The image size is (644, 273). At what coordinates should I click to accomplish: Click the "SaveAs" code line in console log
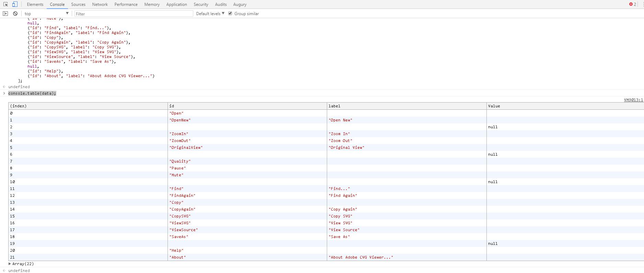click(72, 61)
